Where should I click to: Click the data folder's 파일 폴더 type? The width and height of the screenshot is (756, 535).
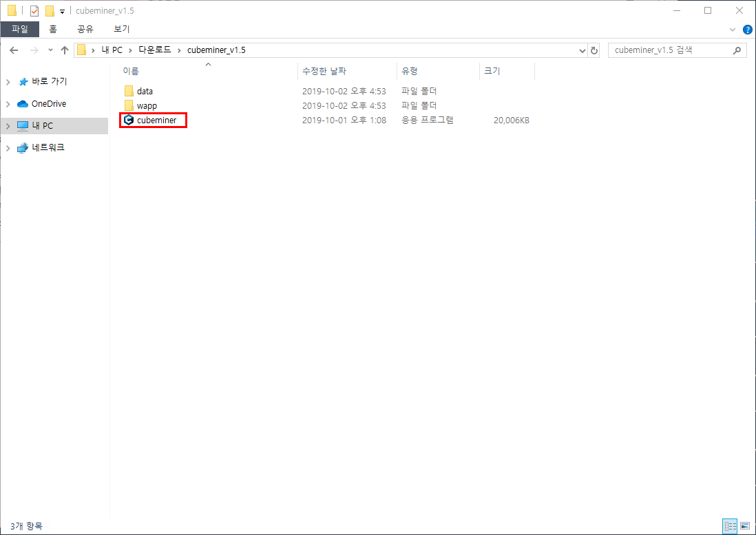419,91
